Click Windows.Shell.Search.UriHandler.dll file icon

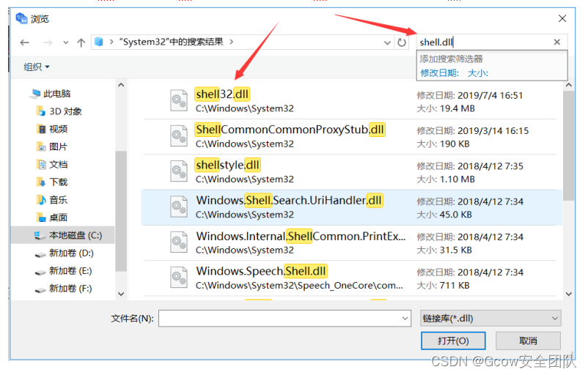coord(179,207)
